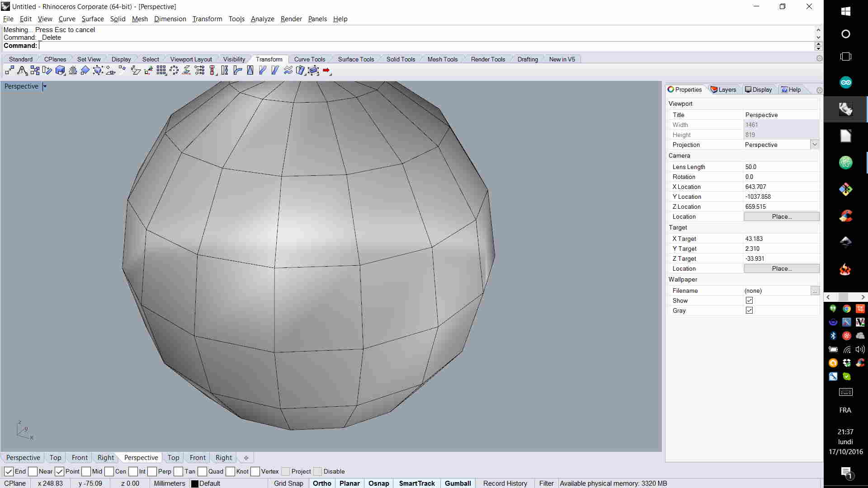Image resolution: width=868 pixels, height=488 pixels.
Task: Click the Default layer black color swatch
Action: 195,483
